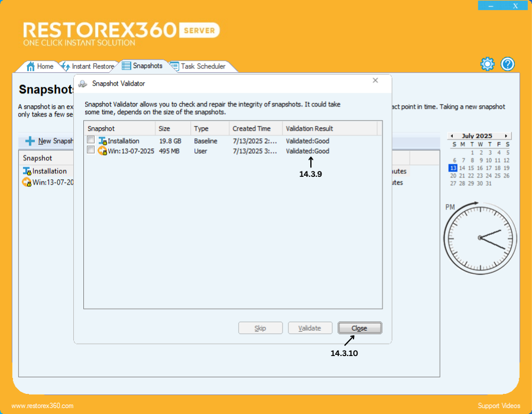Click the 'Baseline' type cell

(x=206, y=141)
